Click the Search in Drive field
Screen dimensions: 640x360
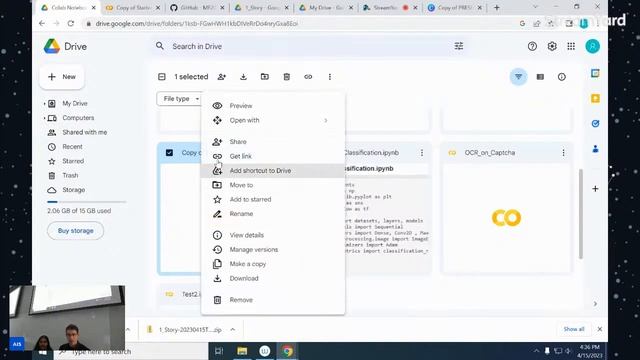pyautogui.click(x=310, y=47)
